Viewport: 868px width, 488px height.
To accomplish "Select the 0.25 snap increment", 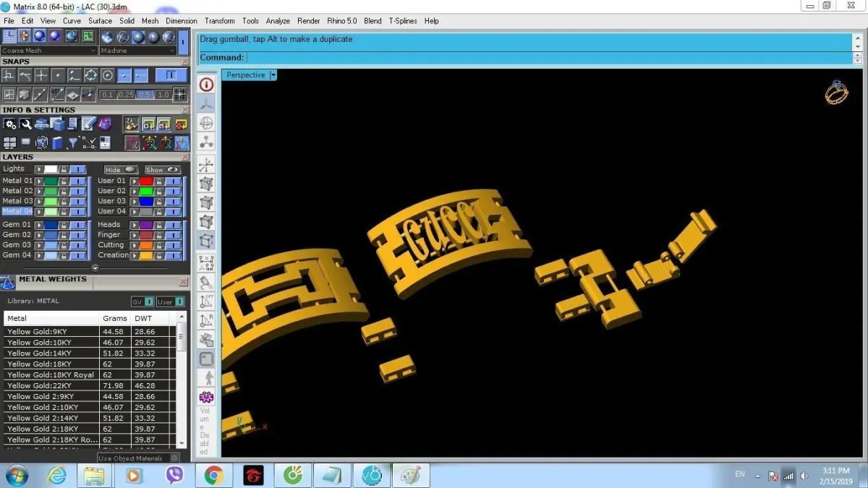I will tap(127, 95).
